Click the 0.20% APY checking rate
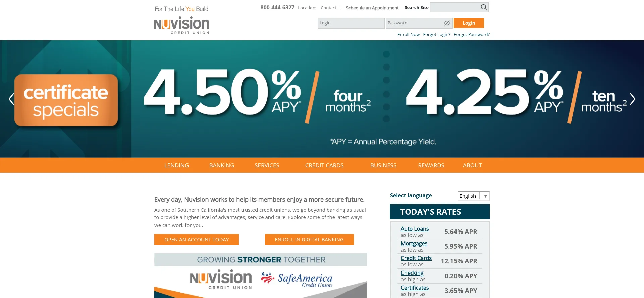This screenshot has height=298, width=644. pos(461,276)
